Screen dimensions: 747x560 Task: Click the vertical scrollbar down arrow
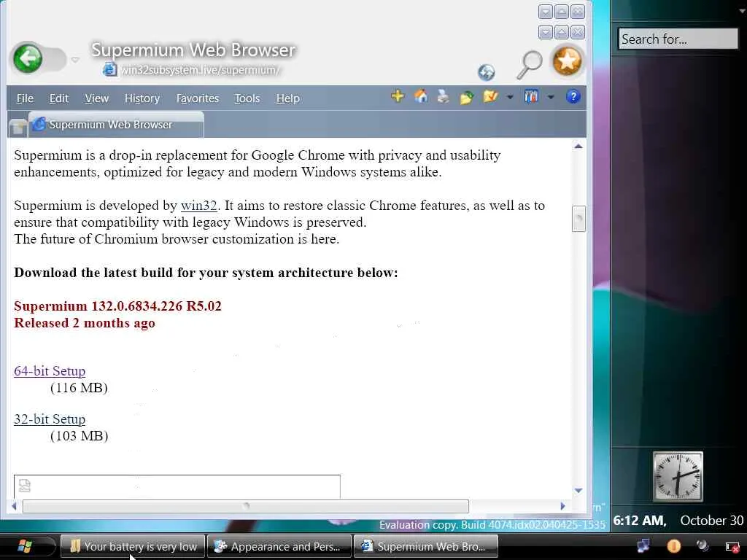pyautogui.click(x=578, y=491)
